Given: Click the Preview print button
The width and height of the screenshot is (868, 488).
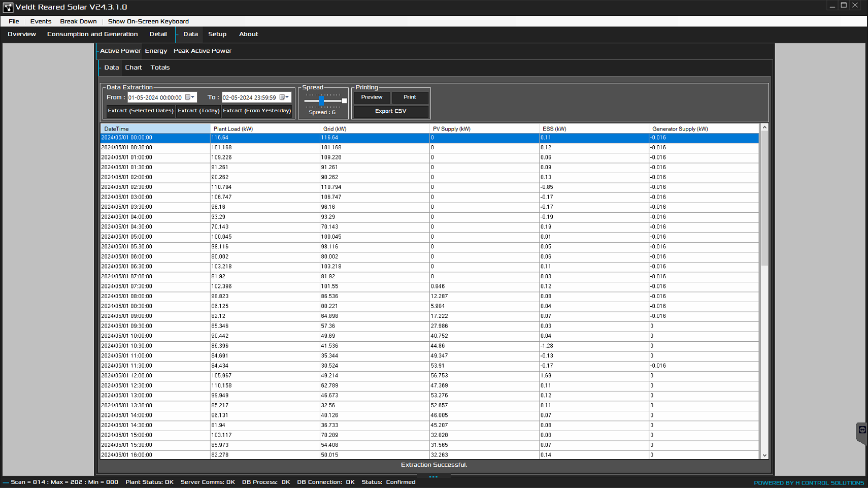Looking at the screenshot, I should pyautogui.click(x=372, y=97).
